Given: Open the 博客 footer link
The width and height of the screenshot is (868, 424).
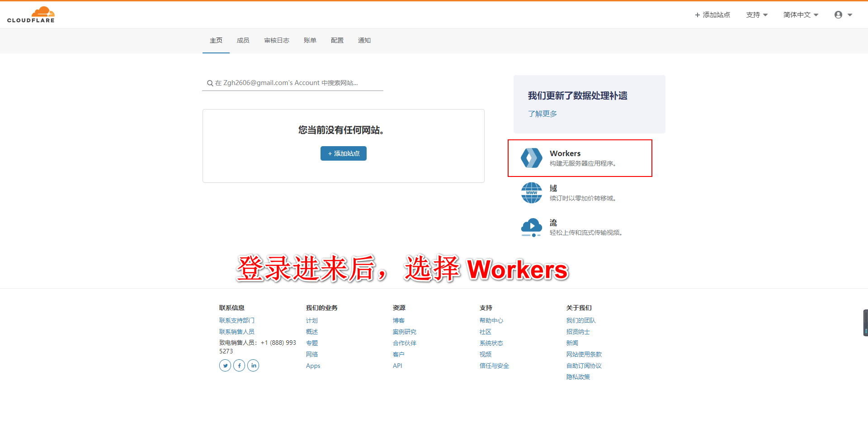Looking at the screenshot, I should (399, 320).
